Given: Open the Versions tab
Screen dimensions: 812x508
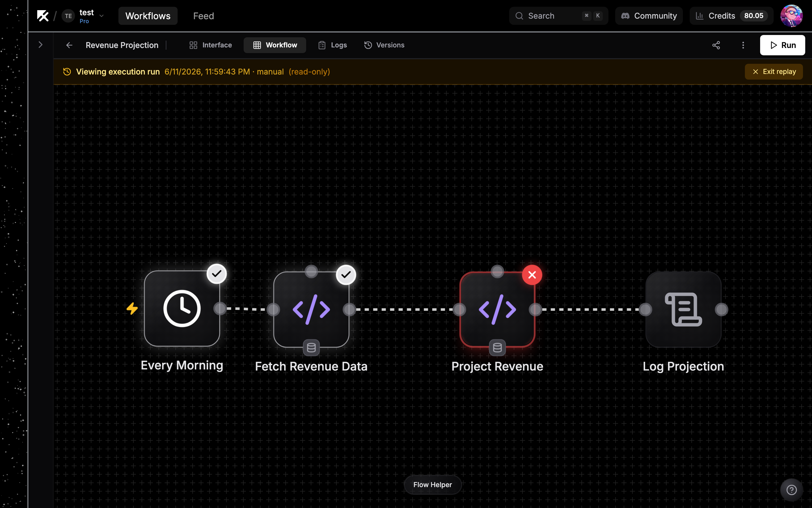Looking at the screenshot, I should (x=384, y=45).
